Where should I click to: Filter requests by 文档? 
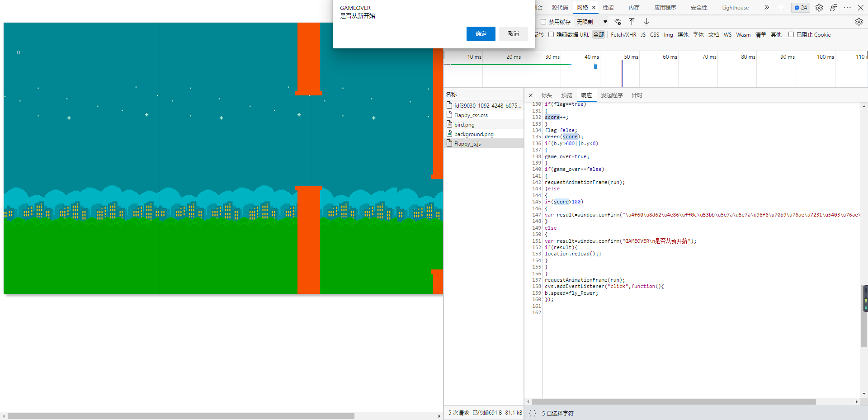[x=714, y=35]
